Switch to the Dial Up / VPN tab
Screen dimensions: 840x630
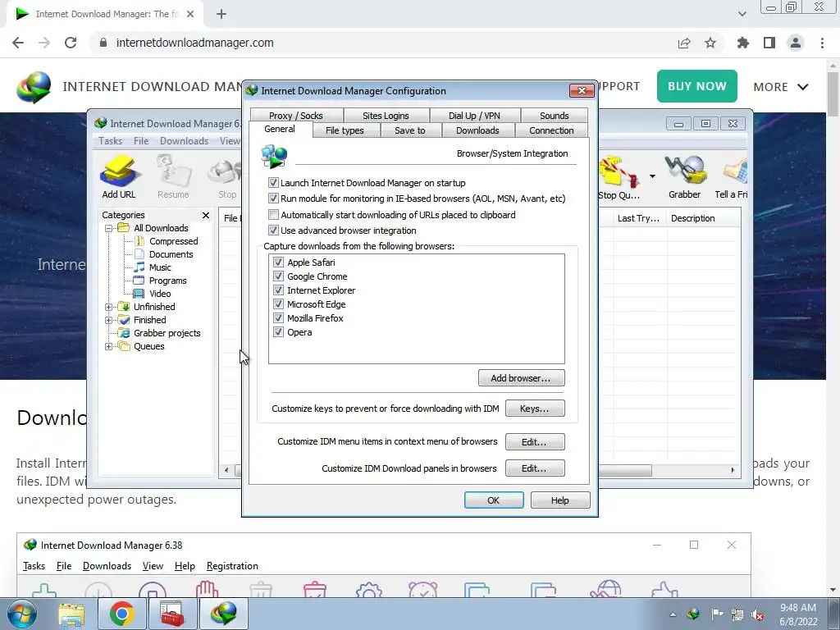[x=475, y=116]
